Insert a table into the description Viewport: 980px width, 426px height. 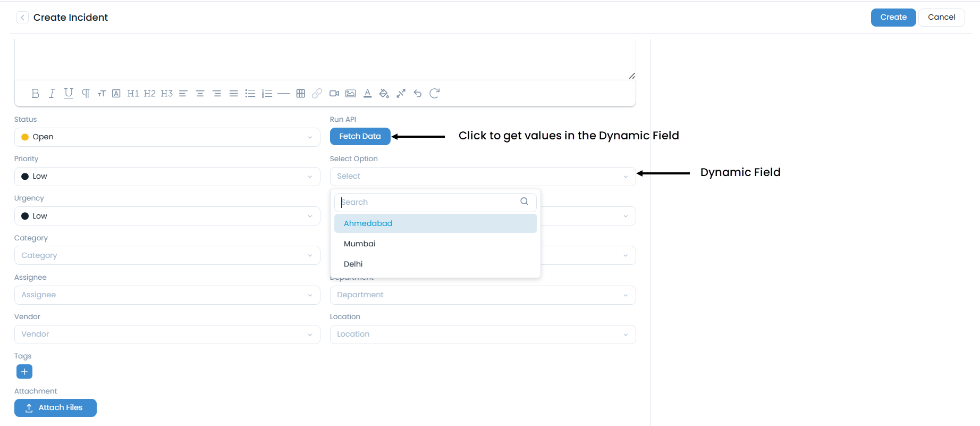pos(300,94)
